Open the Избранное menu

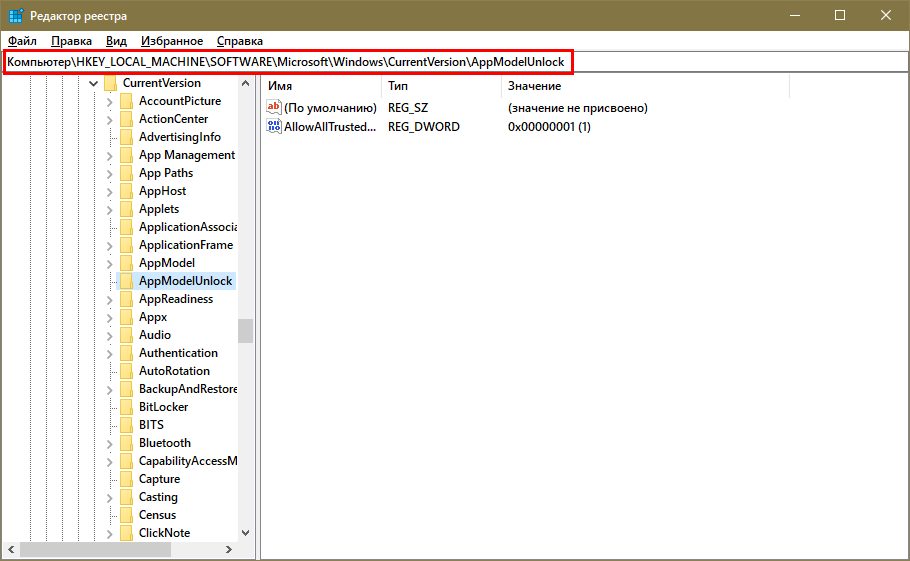[x=172, y=41]
